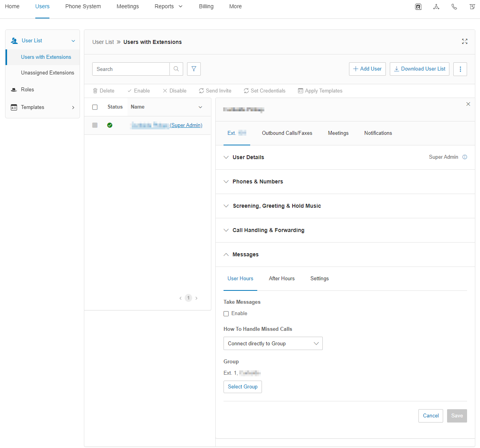Open the Phone System menu
This screenshot has width=480, height=448.
click(83, 6)
